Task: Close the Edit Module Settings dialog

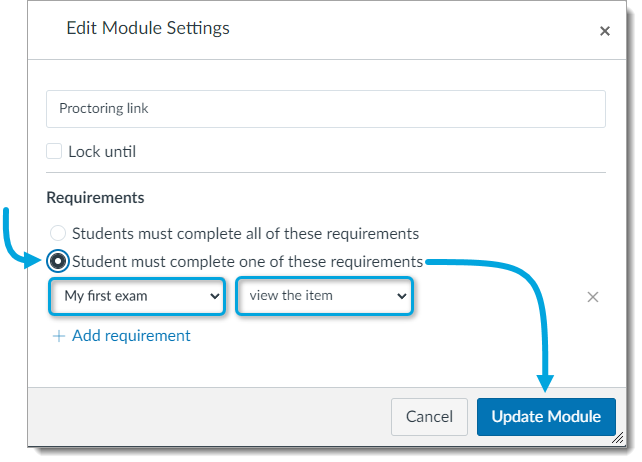Action: pyautogui.click(x=604, y=31)
